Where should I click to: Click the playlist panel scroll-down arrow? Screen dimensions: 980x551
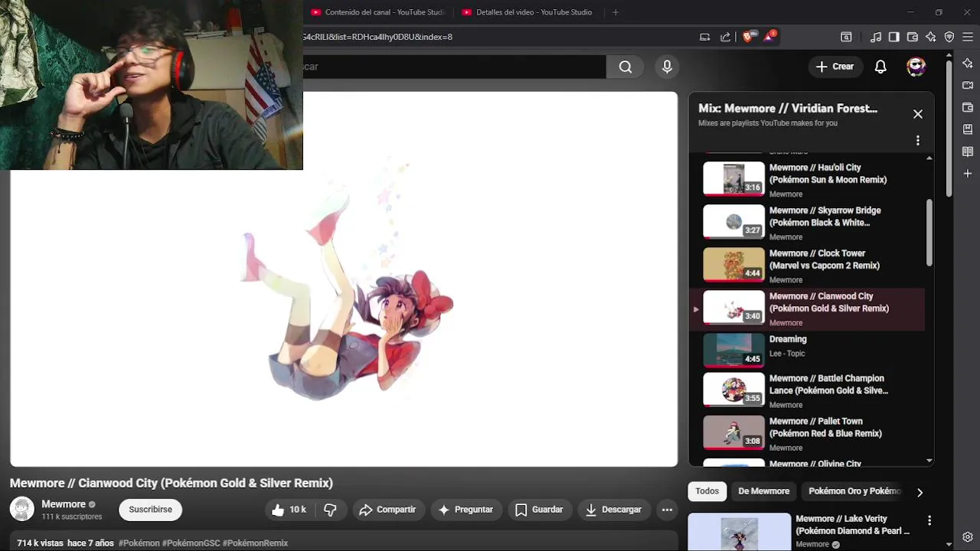tap(929, 461)
